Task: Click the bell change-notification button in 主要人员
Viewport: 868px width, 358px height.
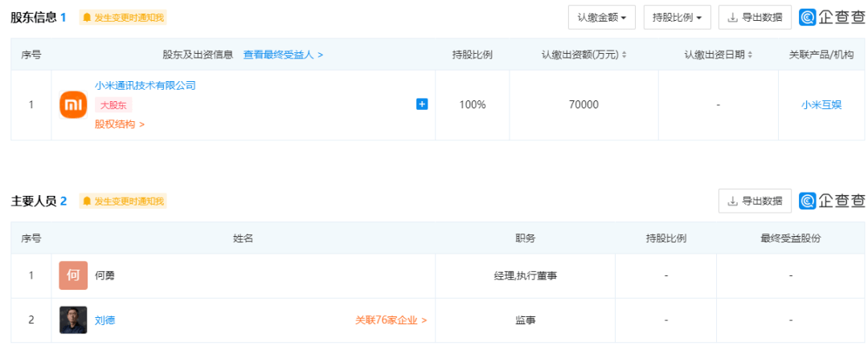Action: pyautogui.click(x=123, y=201)
